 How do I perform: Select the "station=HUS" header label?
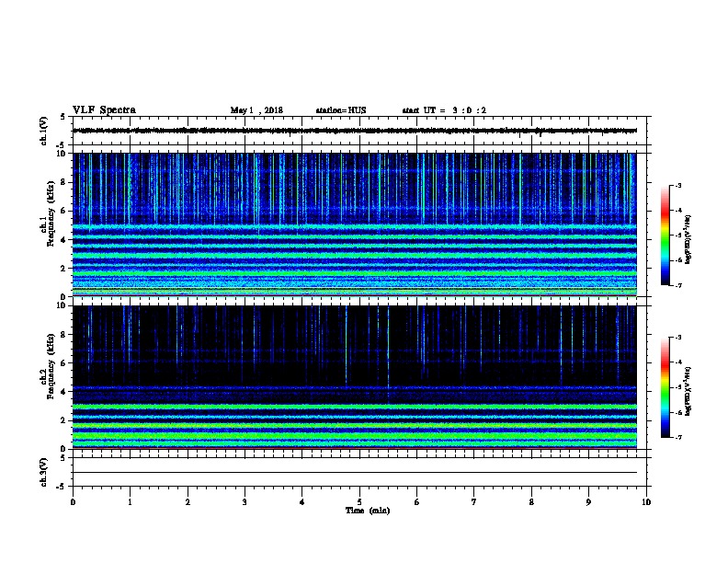[x=341, y=110]
